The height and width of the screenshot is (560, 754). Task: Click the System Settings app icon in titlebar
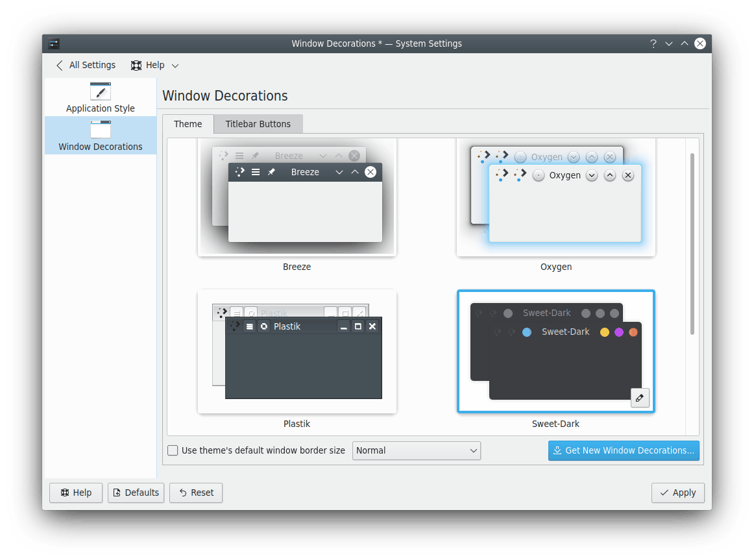click(x=54, y=43)
